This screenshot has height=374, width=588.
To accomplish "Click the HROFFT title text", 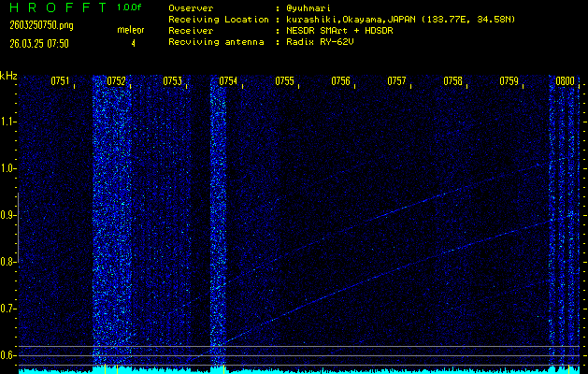I will pos(52,7).
